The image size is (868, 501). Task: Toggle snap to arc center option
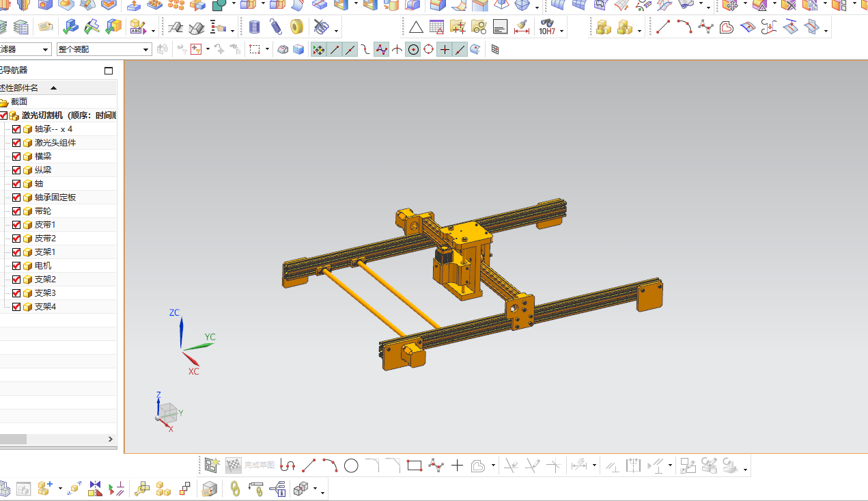[412, 49]
